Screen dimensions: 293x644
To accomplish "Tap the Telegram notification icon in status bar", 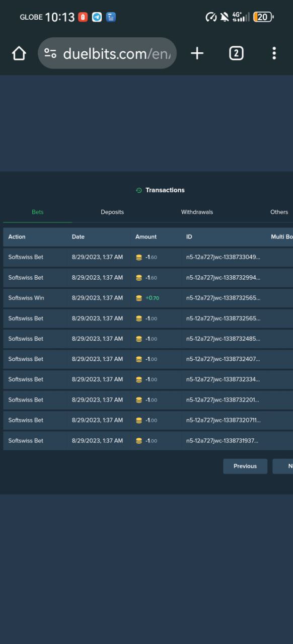I will coord(97,17).
